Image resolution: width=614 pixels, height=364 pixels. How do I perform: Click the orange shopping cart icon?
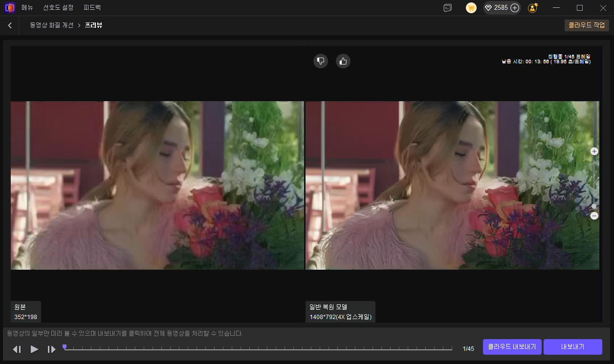pos(471,8)
